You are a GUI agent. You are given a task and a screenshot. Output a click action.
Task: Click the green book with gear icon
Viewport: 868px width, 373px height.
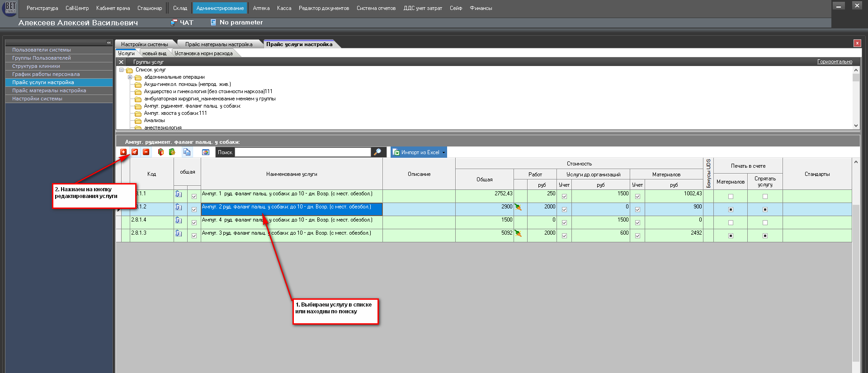click(172, 152)
